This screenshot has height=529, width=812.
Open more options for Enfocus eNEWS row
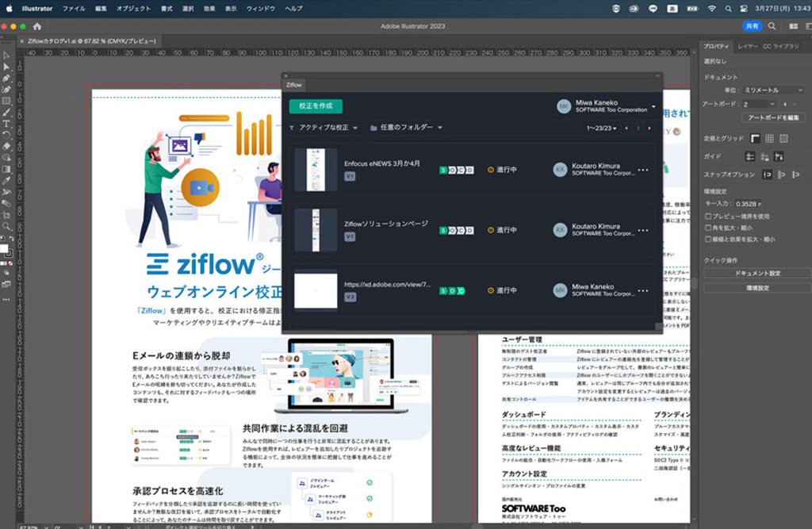click(x=643, y=170)
